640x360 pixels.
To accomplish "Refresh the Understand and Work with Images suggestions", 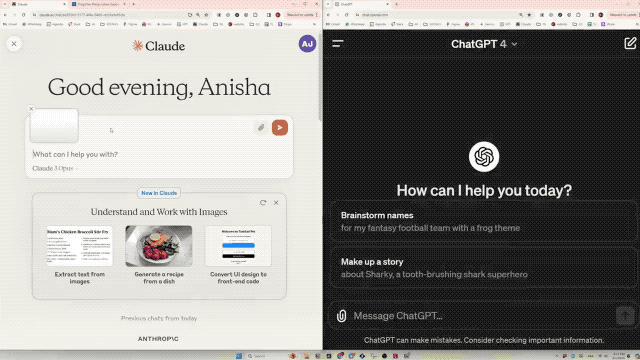I will tap(263, 203).
